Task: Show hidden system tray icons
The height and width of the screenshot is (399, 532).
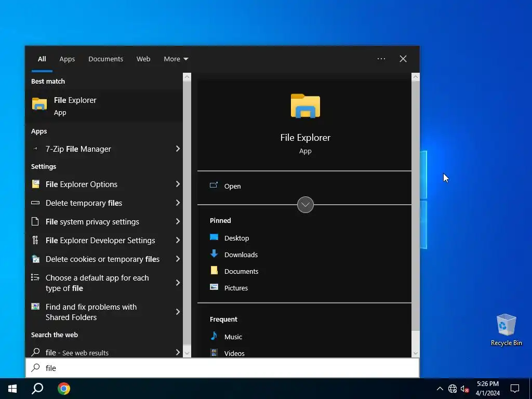Action: (440, 389)
